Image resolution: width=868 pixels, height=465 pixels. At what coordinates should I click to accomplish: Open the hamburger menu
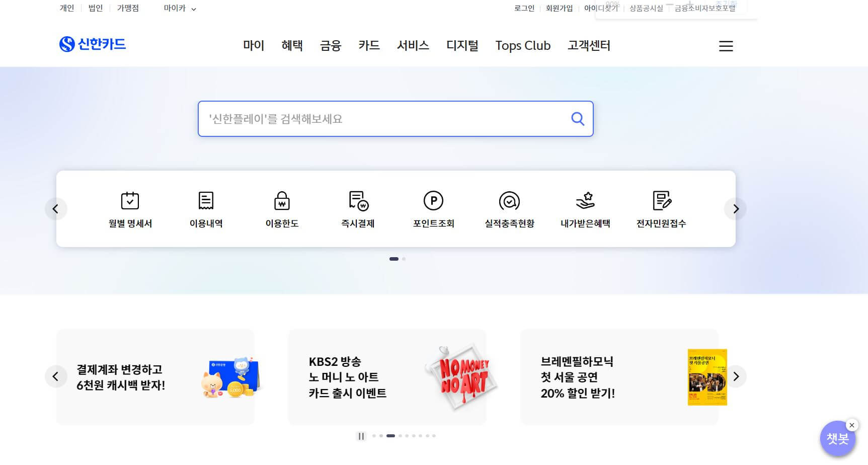coord(726,46)
